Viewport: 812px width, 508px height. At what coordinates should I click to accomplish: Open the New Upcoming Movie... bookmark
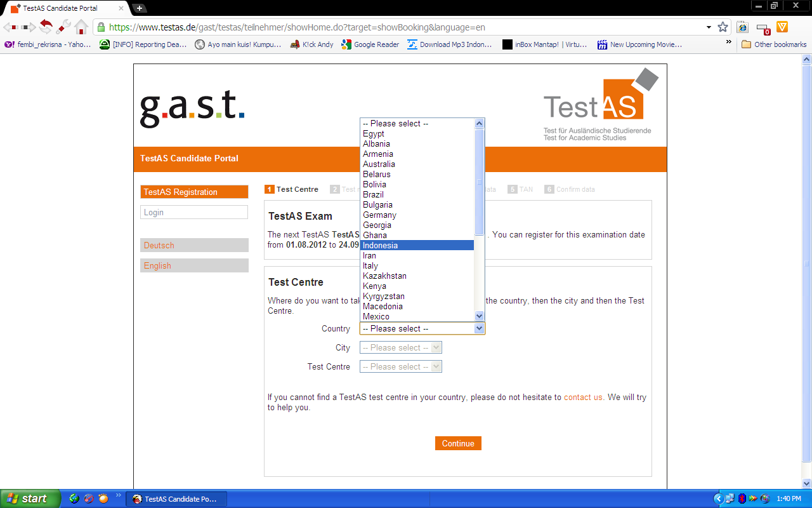click(x=639, y=44)
